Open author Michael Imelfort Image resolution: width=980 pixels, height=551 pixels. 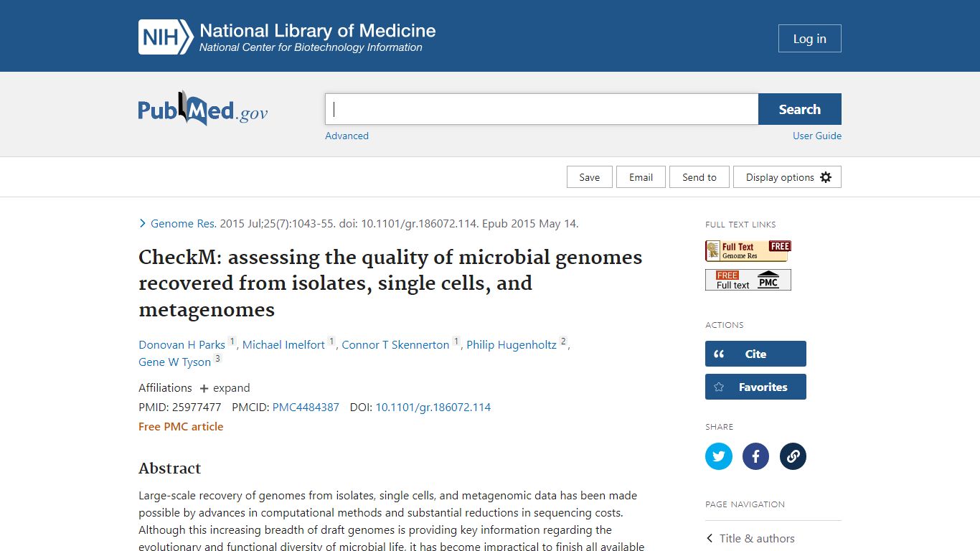coord(283,345)
